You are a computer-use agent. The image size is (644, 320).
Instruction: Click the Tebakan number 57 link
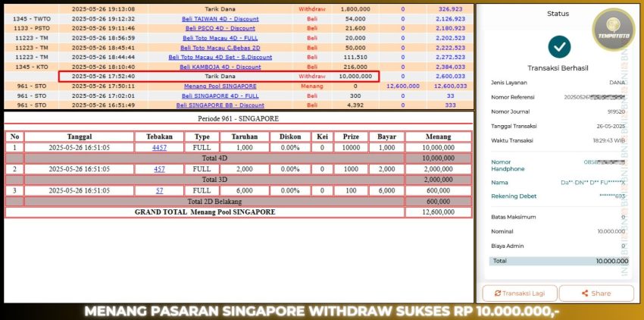coord(159,191)
